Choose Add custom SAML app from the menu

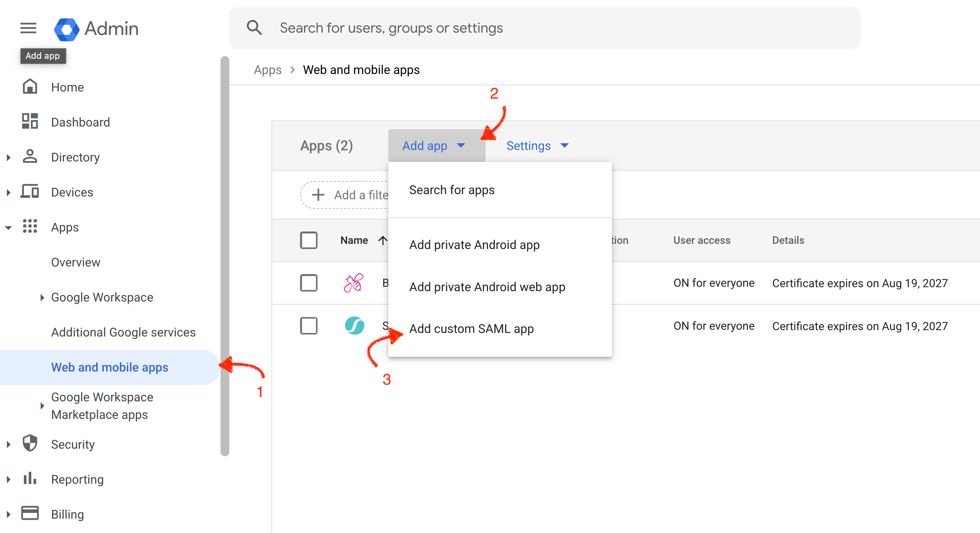[472, 329]
